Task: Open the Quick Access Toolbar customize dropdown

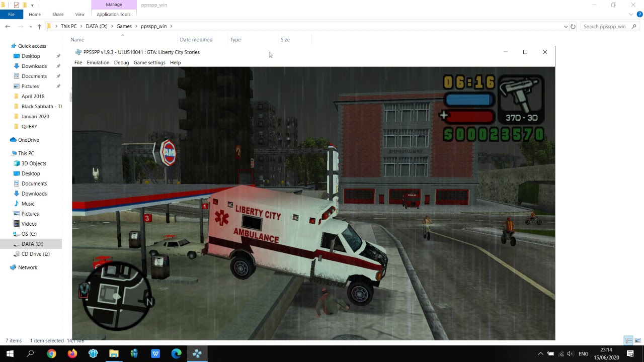Action: (33, 5)
